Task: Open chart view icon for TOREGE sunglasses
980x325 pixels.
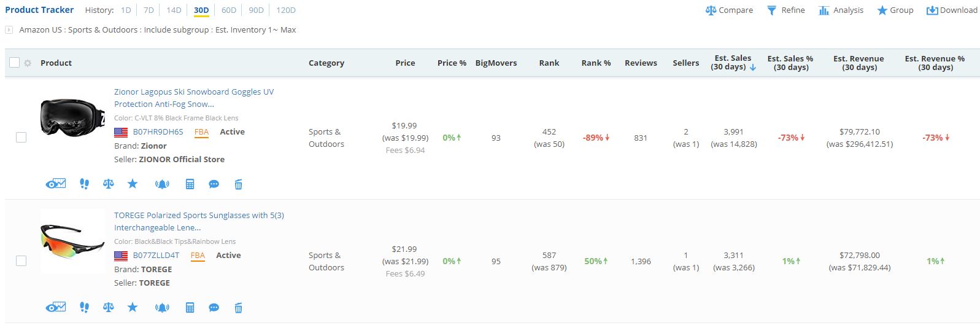Action: pos(56,307)
